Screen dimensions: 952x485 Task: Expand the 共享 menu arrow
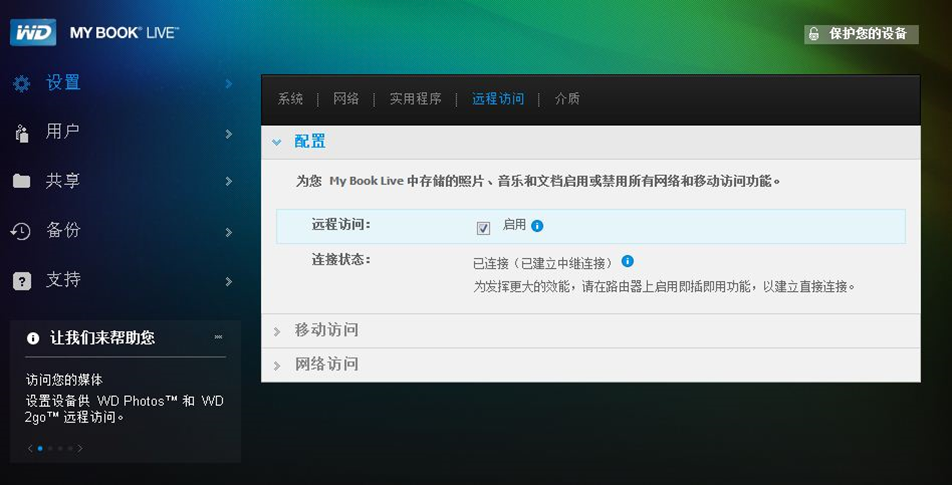pyautogui.click(x=228, y=181)
